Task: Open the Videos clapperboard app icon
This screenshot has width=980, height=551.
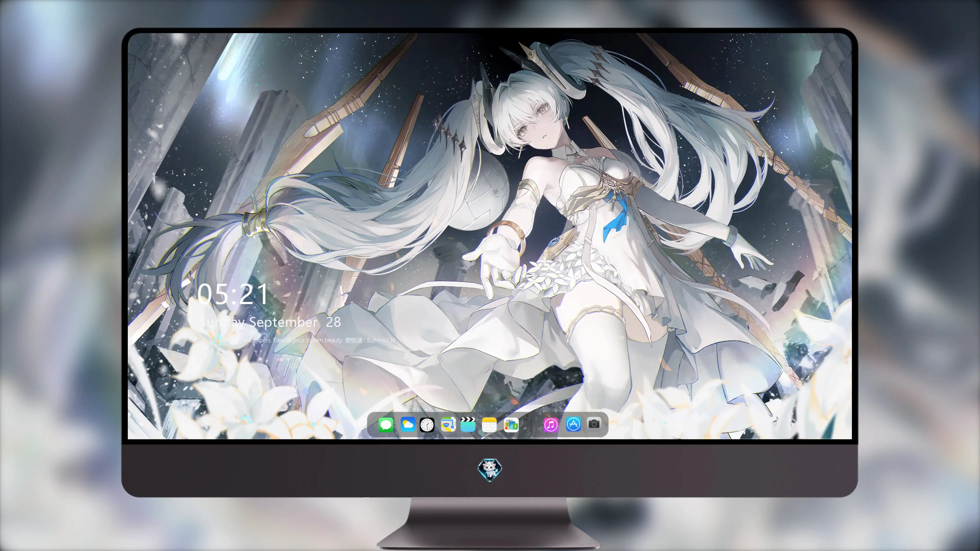Action: [x=468, y=424]
